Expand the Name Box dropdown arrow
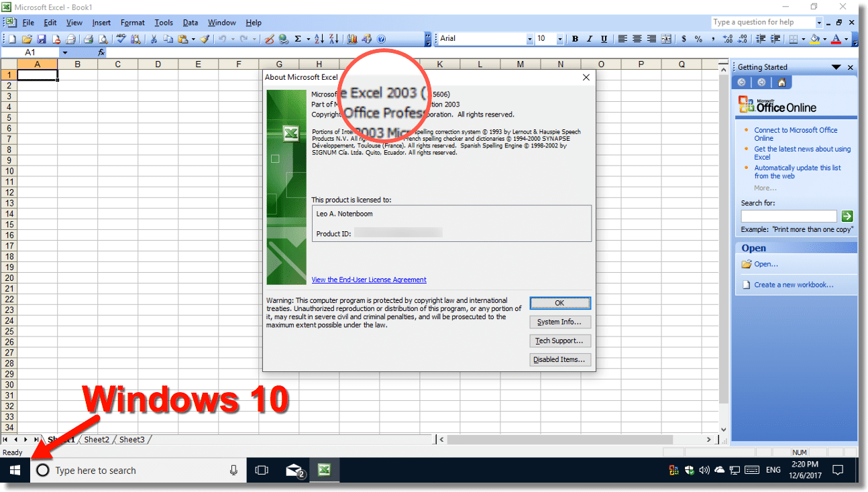Screen dimensions: 868x492 pyautogui.click(x=65, y=52)
